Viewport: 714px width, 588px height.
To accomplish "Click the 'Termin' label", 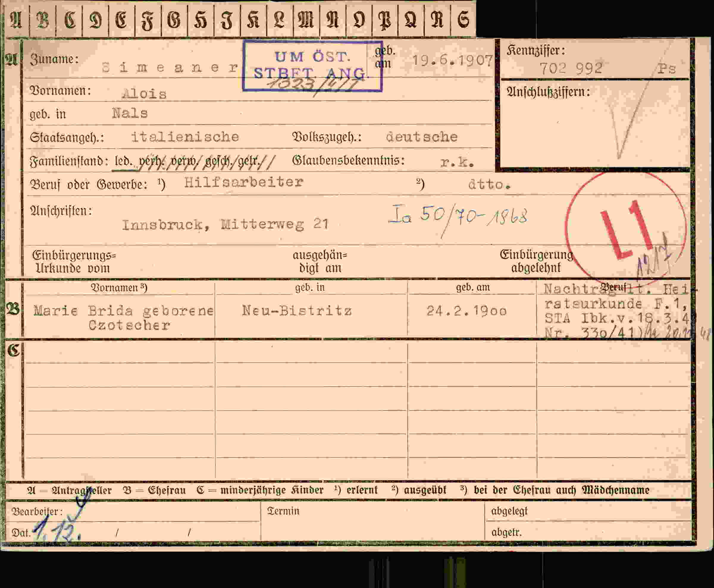I will tap(283, 511).
